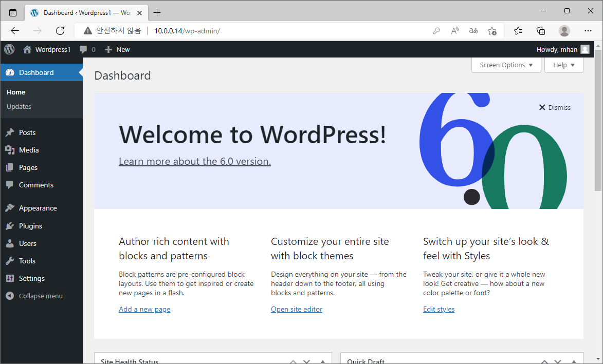Open the Howdy, mhan user avatar menu

tap(562, 49)
